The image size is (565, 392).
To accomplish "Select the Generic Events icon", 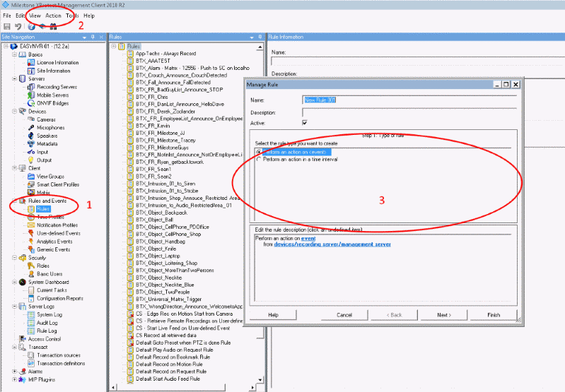I will click(x=31, y=249).
